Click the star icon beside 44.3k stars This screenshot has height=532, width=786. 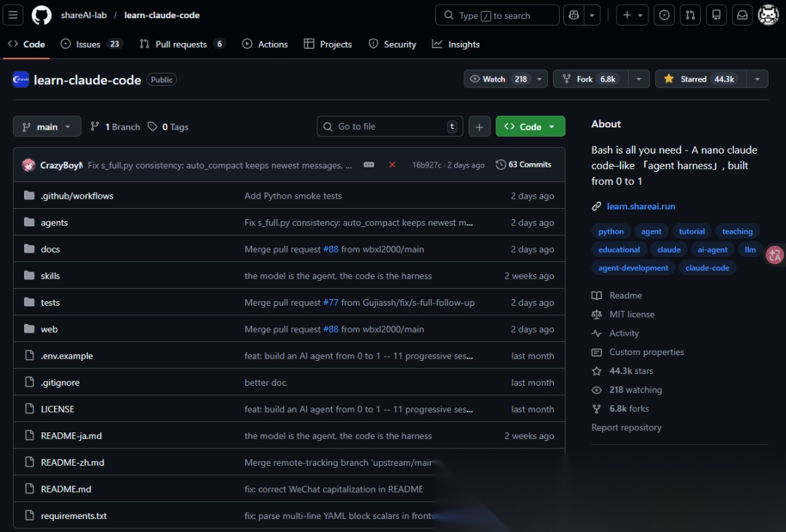(597, 371)
